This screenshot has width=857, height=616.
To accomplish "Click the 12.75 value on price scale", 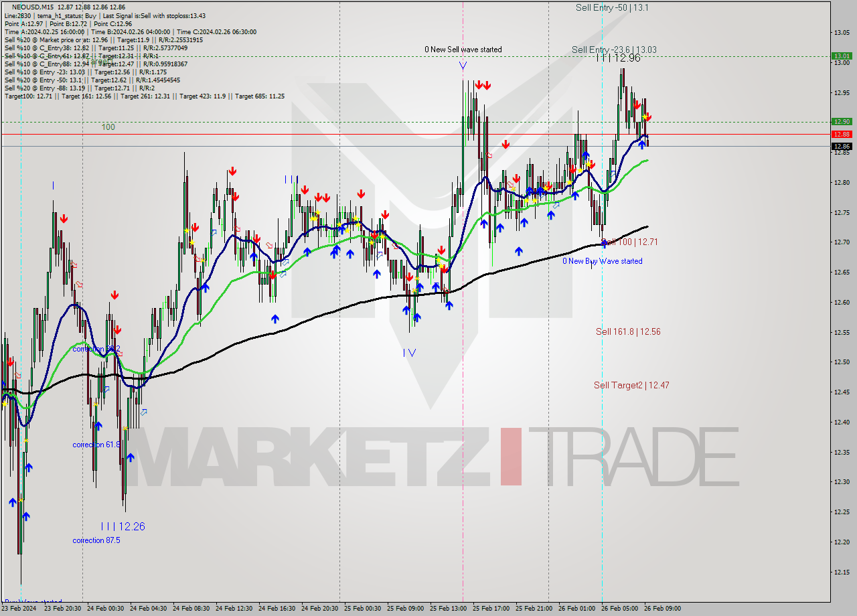I will pyautogui.click(x=842, y=212).
